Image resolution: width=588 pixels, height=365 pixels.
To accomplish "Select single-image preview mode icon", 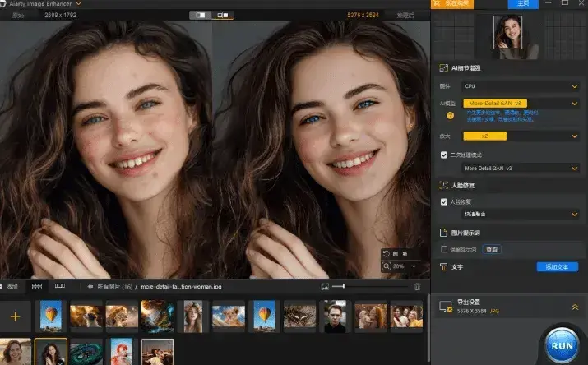I will pos(200,15).
